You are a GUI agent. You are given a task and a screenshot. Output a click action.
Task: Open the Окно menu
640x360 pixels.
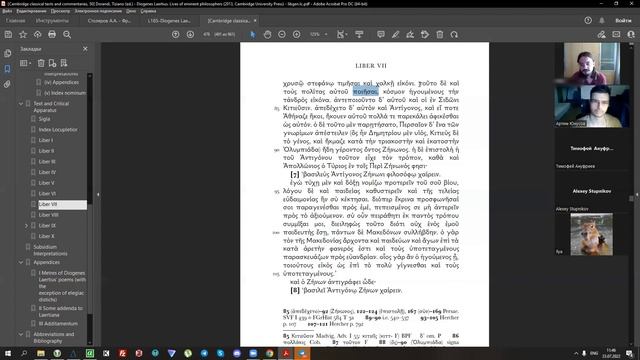point(131,11)
